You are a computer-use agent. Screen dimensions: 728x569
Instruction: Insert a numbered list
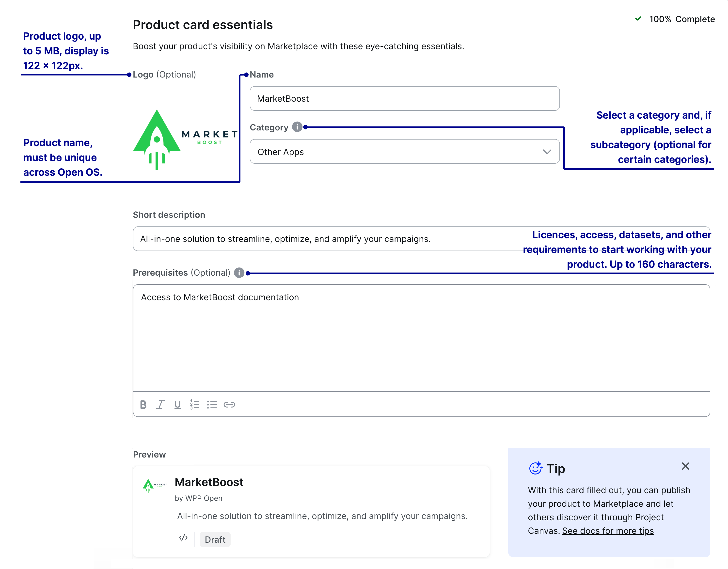pos(195,404)
